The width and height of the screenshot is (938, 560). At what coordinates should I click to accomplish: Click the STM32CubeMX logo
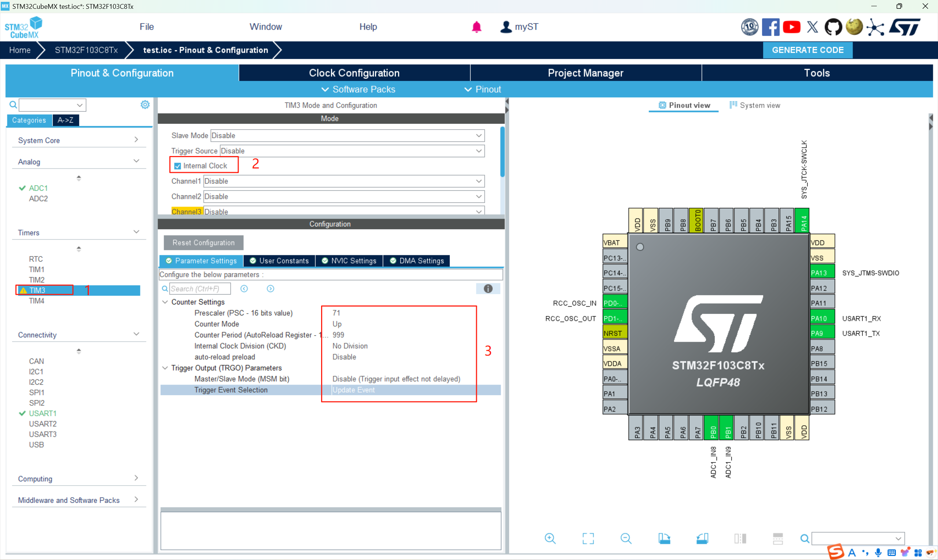[x=23, y=27]
